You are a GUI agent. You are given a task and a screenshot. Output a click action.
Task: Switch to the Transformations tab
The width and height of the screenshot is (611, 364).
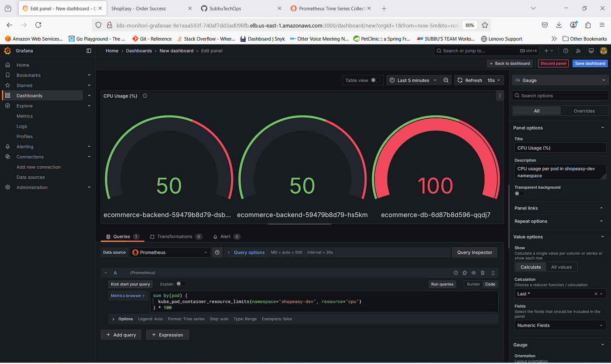(175, 237)
